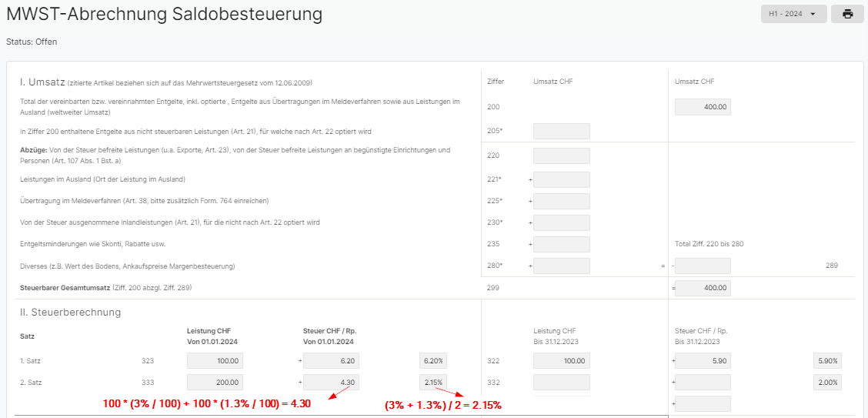This screenshot has width=868, height=418.
Task: Click the Ziffer 200 total turnover field
Action: (703, 107)
